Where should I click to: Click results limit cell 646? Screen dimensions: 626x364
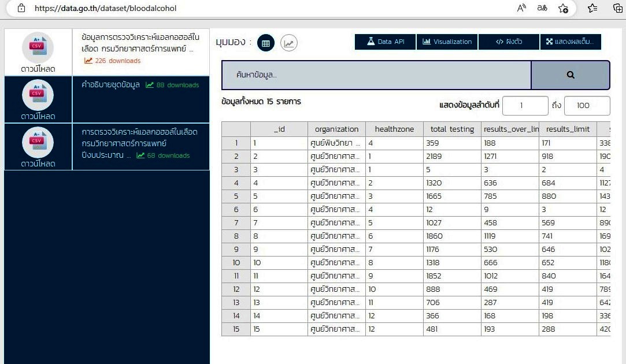click(568, 249)
